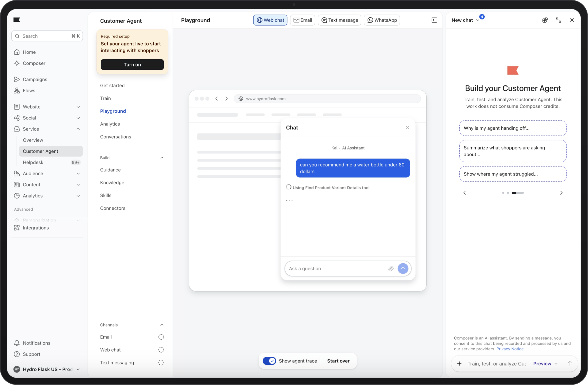Collapse the Service section chevron
Viewport: 588px width, 385px height.
point(78,129)
